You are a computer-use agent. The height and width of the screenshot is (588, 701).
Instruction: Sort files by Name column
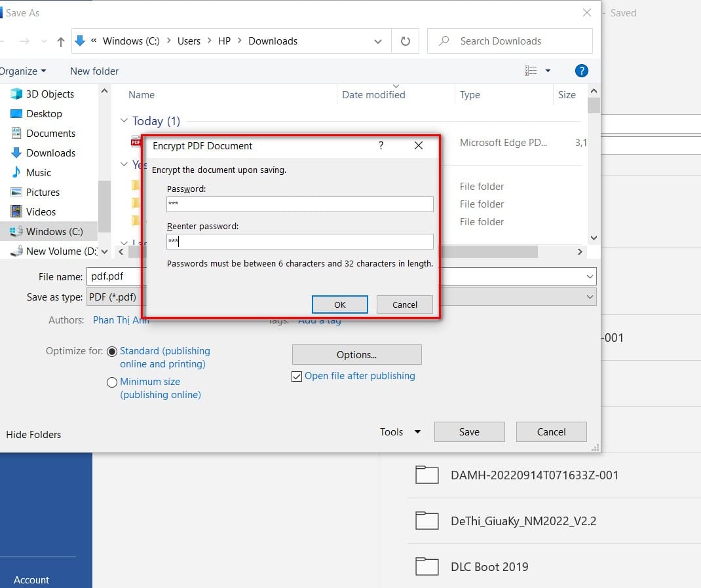coord(142,95)
